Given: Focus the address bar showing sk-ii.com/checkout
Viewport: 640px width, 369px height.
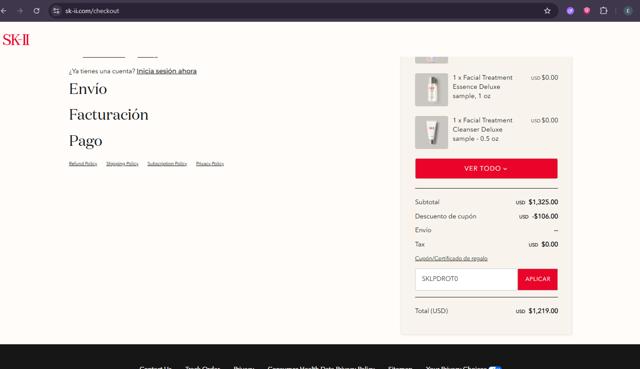Looking at the screenshot, I should (302, 11).
